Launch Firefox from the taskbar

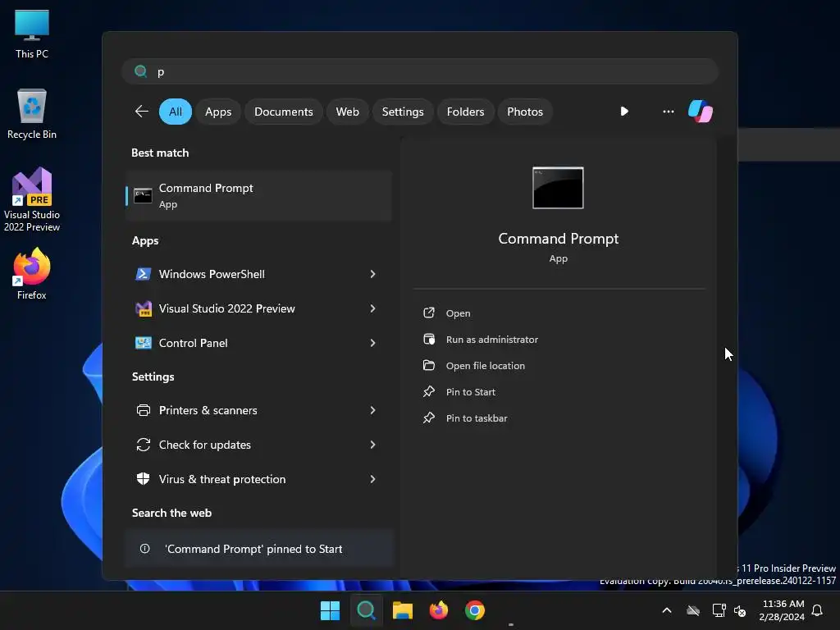[x=439, y=610]
